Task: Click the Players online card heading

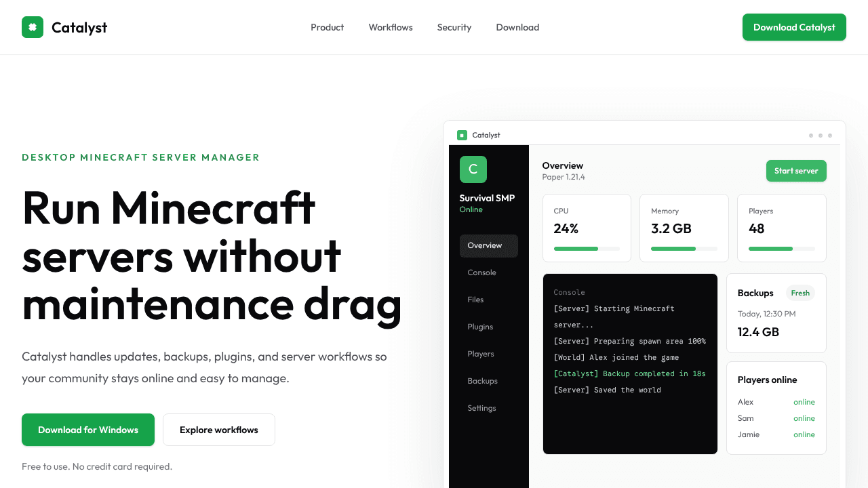Action: pyautogui.click(x=767, y=380)
